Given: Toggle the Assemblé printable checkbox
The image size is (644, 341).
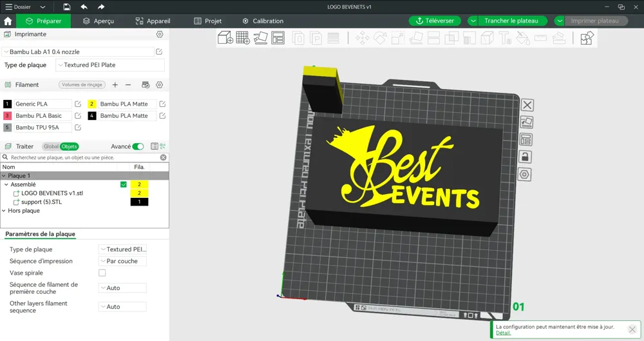Looking at the screenshot, I should [123, 184].
